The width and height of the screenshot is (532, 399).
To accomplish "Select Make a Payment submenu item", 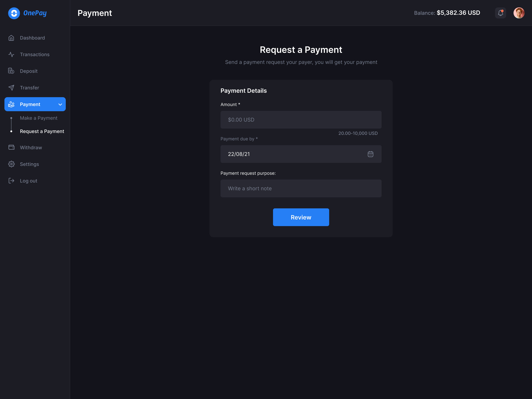I will pyautogui.click(x=38, y=118).
